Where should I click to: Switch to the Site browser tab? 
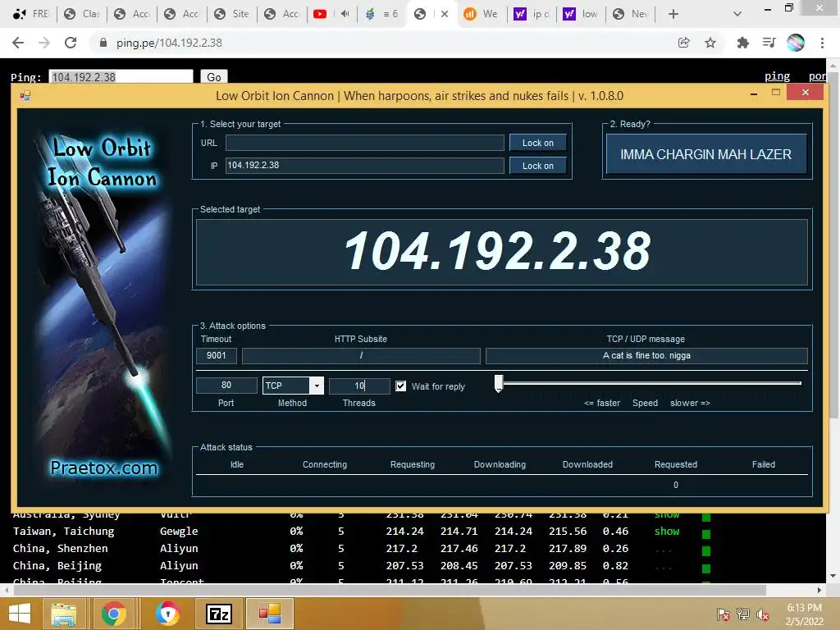click(231, 14)
